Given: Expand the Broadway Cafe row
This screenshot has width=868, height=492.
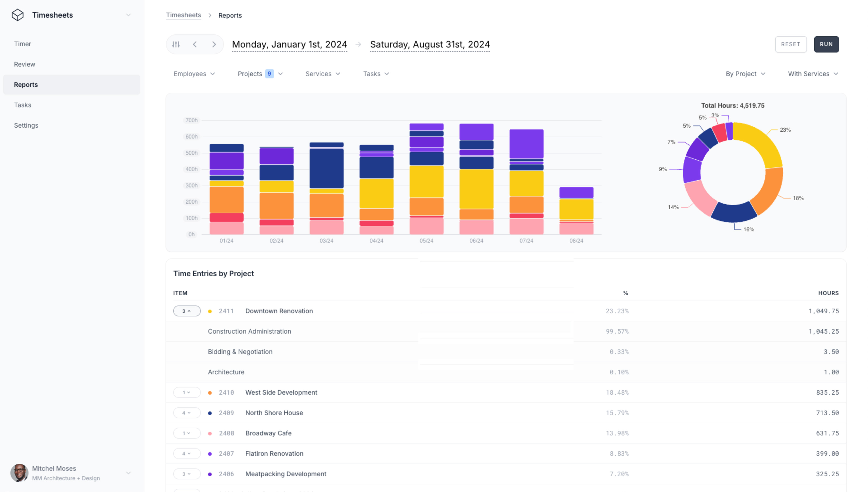Looking at the screenshot, I should 187,433.
